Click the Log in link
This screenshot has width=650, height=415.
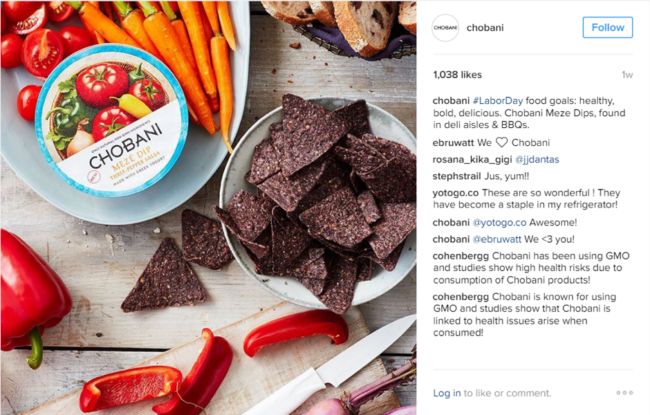[446, 393]
